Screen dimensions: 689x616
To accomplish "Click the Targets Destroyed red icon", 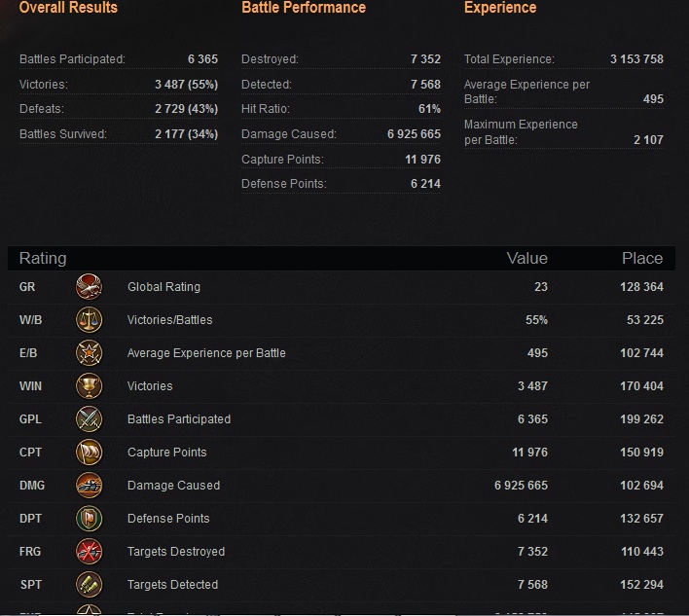I will point(90,552).
